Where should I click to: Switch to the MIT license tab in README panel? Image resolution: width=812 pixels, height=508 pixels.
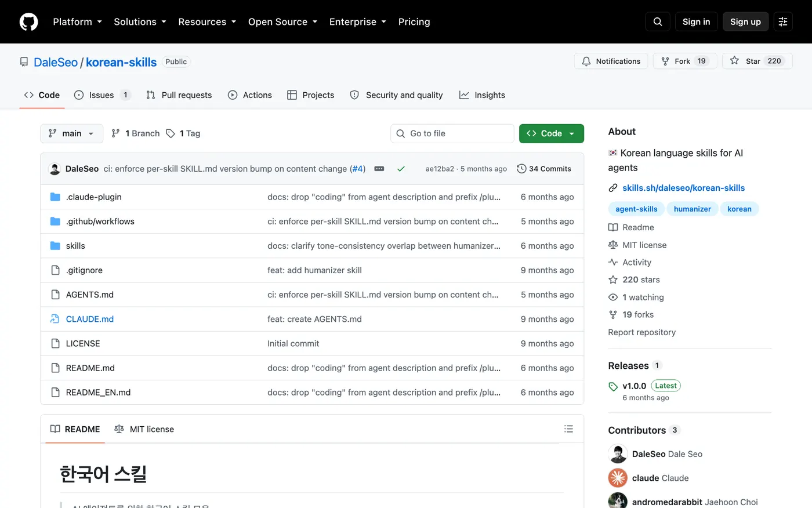(144, 429)
